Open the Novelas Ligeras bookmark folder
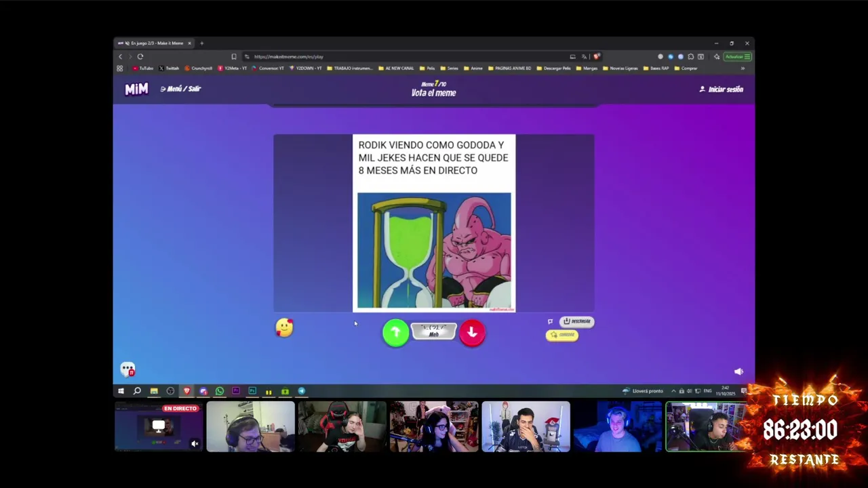The width and height of the screenshot is (868, 488). click(x=620, y=68)
